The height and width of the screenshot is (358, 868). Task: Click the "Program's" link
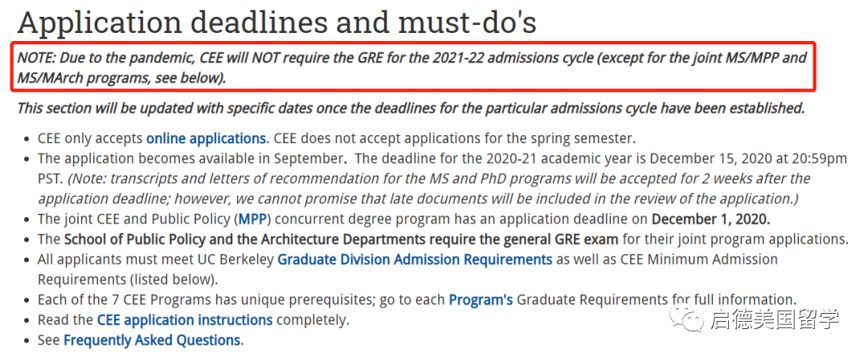(481, 299)
